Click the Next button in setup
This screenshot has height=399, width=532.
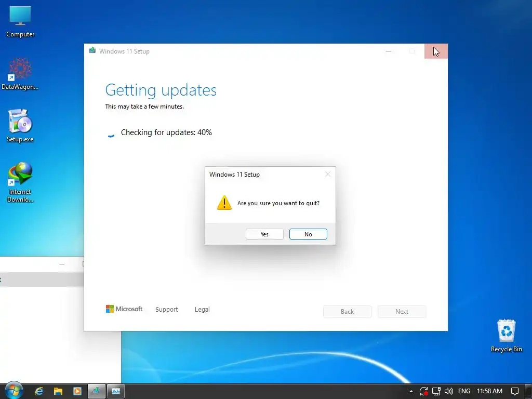[x=402, y=312]
